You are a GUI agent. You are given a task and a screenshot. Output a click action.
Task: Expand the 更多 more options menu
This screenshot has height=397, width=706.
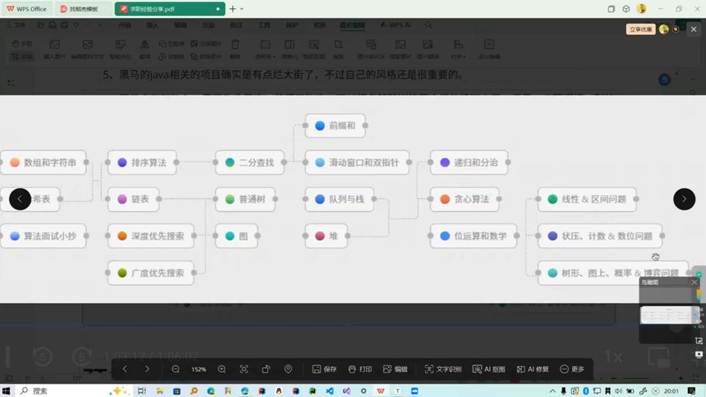click(572, 369)
